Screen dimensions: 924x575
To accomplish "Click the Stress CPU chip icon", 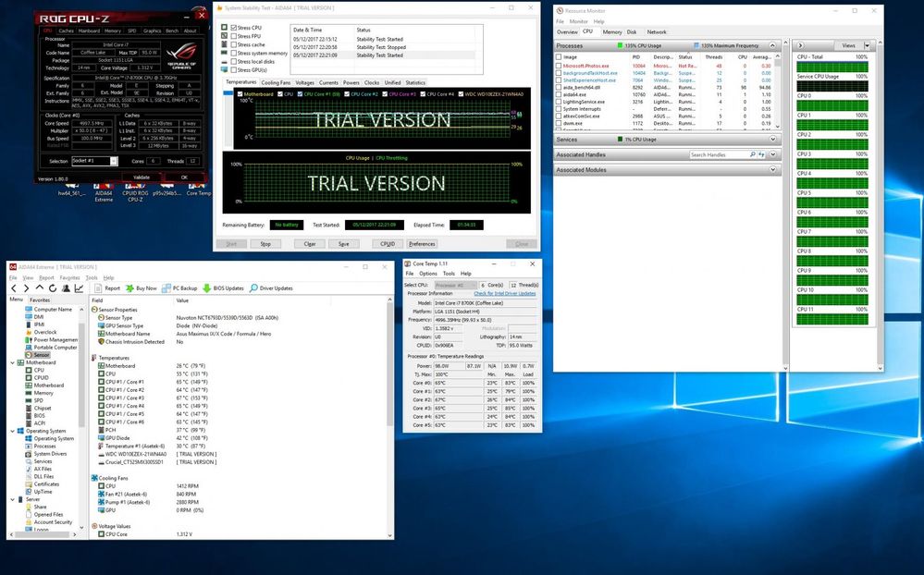I will tap(224, 28).
